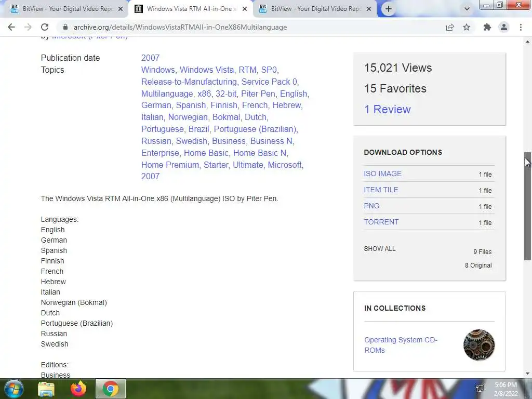Click the Norwegian topic link
Image resolution: width=532 pixels, height=399 pixels.
tap(188, 117)
